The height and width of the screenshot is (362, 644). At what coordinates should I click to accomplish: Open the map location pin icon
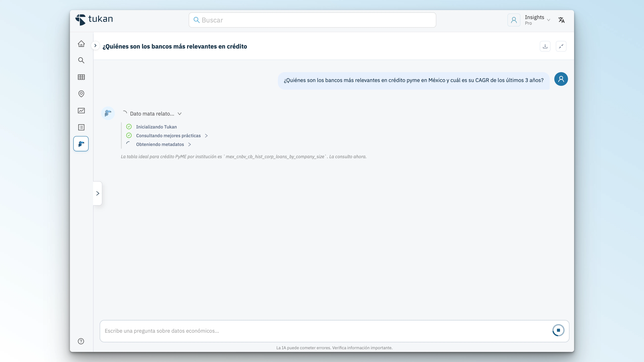(81, 94)
